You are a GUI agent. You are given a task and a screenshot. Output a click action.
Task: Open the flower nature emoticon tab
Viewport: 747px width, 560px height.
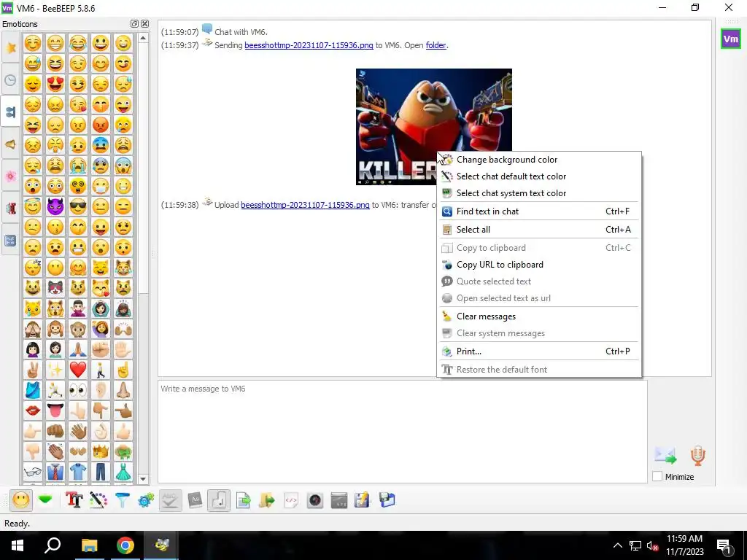11,176
